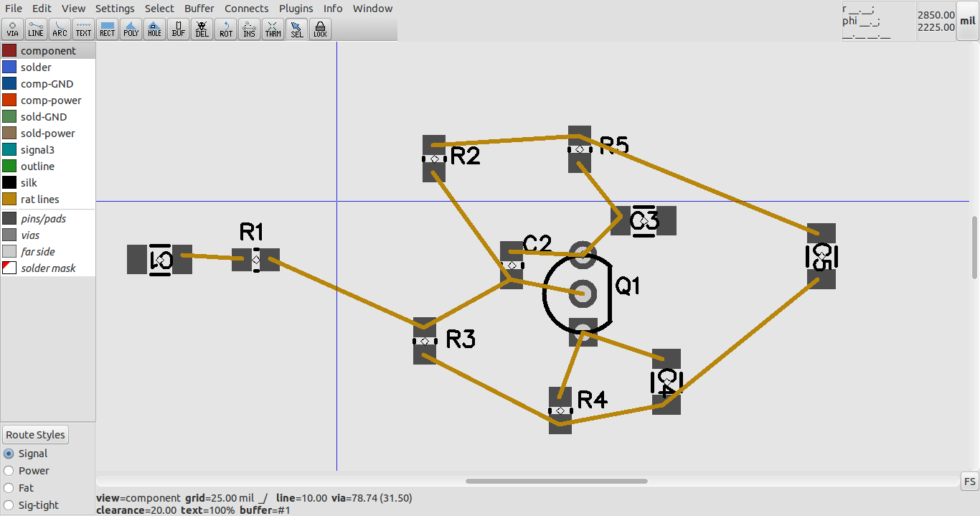The image size is (980, 516).
Task: Toggle solder layer color swatch
Action: [9, 67]
